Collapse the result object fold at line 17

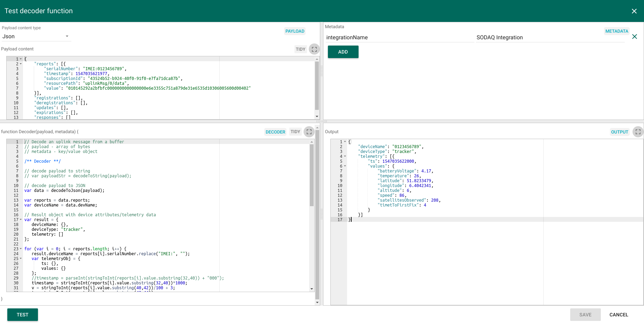click(x=21, y=220)
